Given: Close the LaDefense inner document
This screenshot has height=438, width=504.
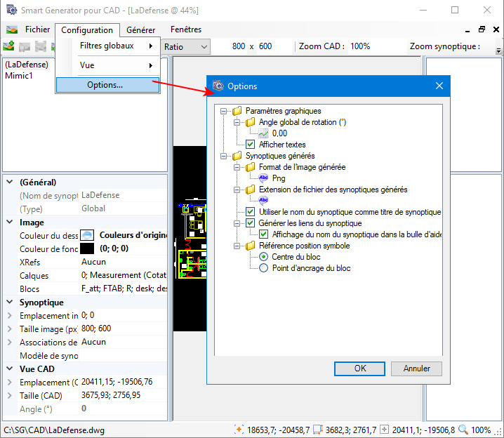Looking at the screenshot, I should pos(496,29).
